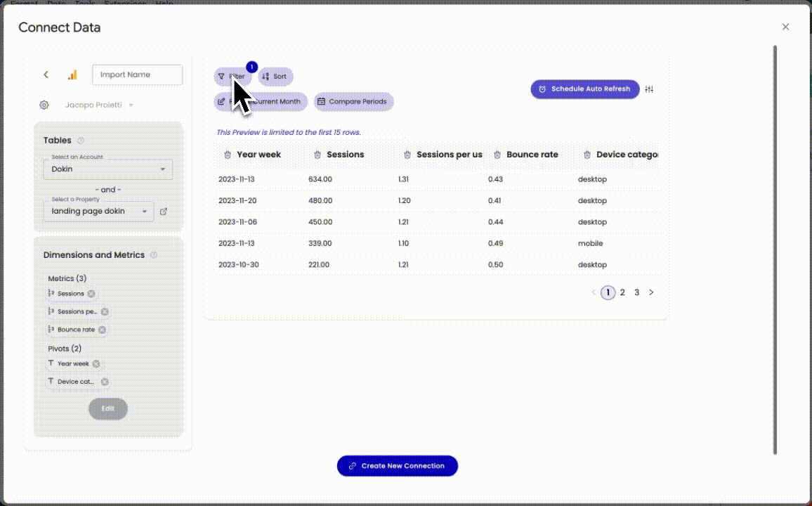Click the vertical scrollbar on the right
This screenshot has width=812, height=506.
pyautogui.click(x=775, y=246)
